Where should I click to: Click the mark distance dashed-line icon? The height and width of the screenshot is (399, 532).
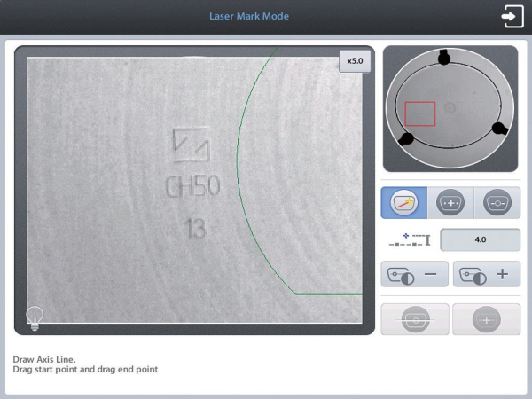click(410, 239)
